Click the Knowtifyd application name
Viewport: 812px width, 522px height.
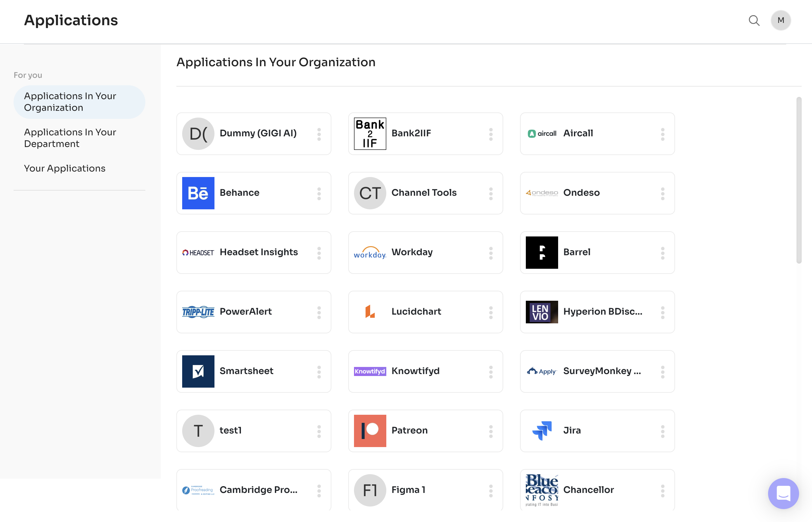[x=415, y=371]
